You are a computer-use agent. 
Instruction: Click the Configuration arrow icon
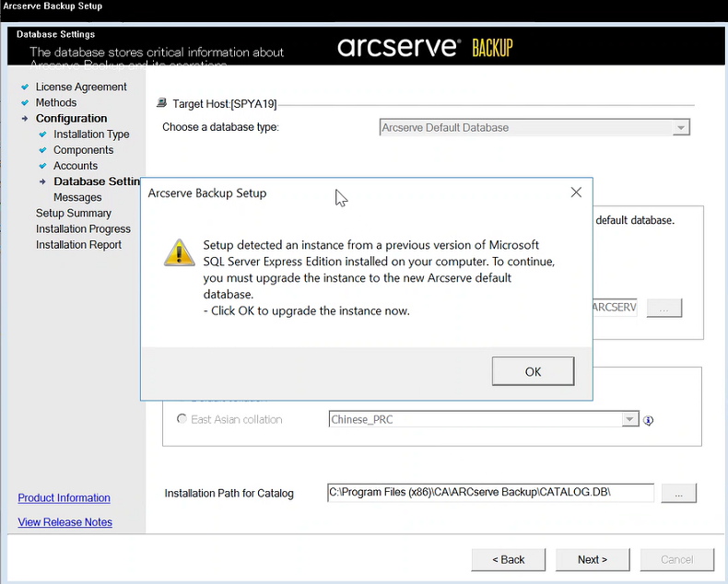pos(25,119)
